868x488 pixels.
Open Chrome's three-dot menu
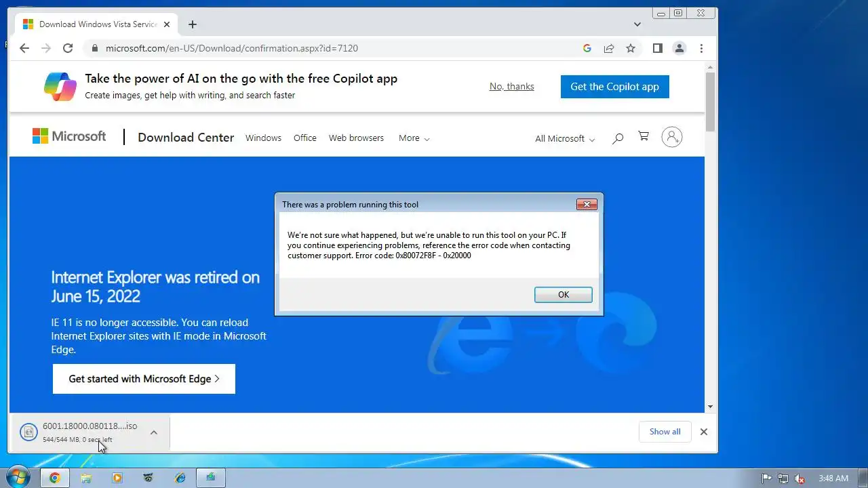click(x=701, y=48)
